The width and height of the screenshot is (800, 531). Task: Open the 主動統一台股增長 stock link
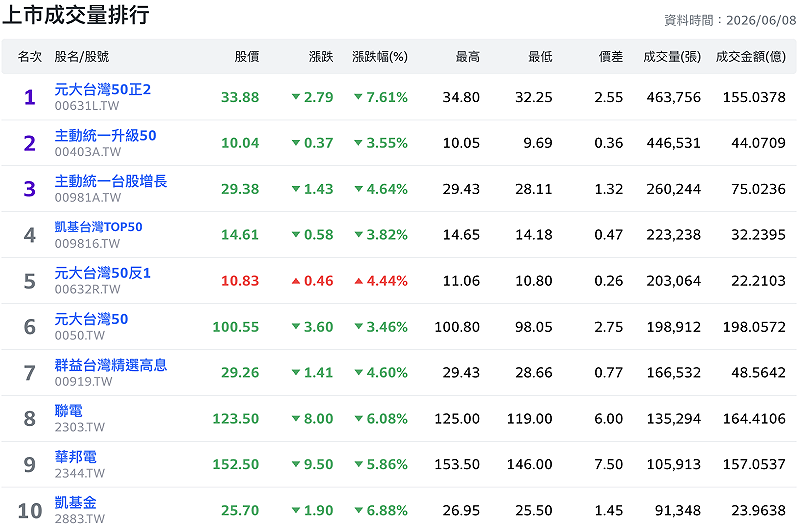pos(111,181)
